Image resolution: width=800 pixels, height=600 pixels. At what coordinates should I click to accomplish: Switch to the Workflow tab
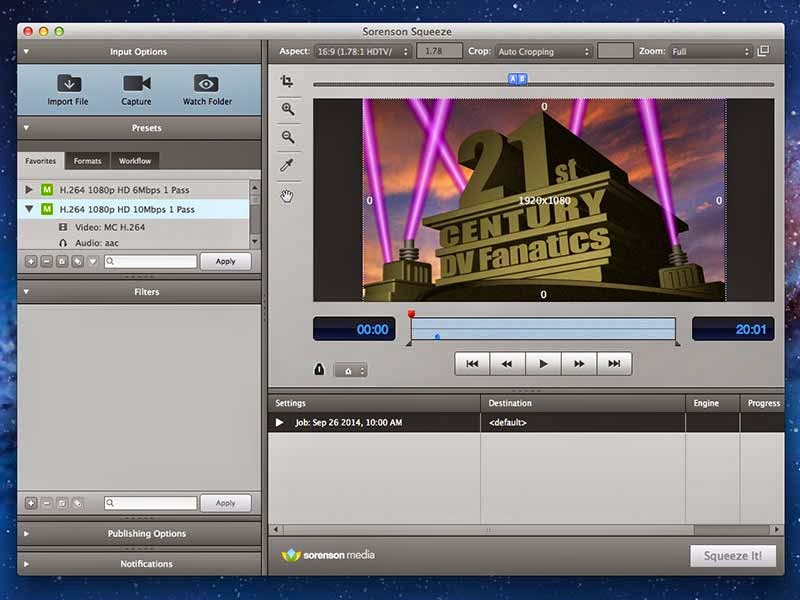[x=134, y=160]
